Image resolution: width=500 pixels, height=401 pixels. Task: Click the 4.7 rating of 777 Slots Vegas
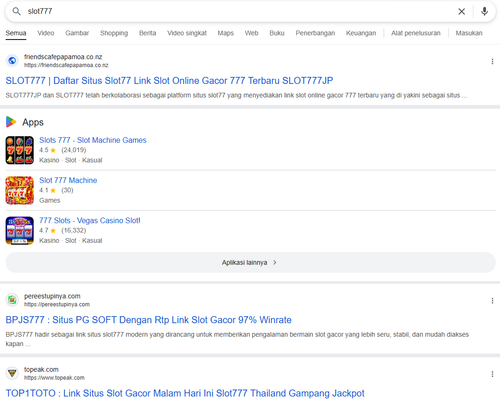[47, 230]
